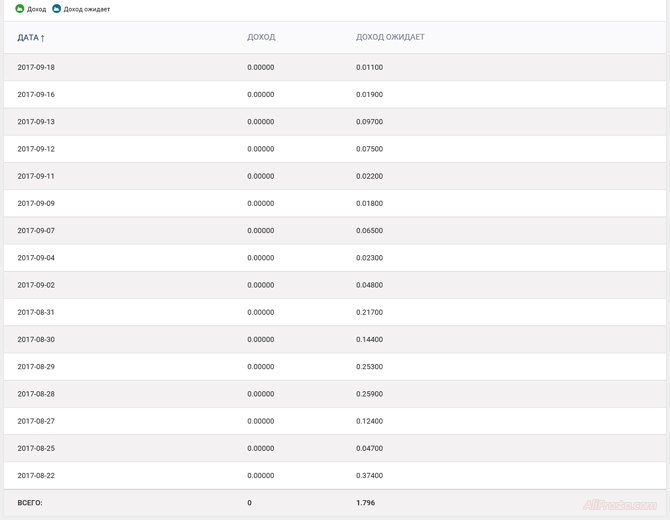The height and width of the screenshot is (520, 670).
Task: Click the 1.796 total pending income
Action: [365, 503]
